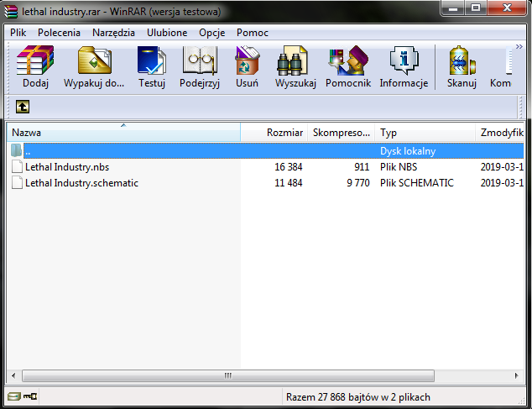Open the Podejrzyj (View) tool

199,67
